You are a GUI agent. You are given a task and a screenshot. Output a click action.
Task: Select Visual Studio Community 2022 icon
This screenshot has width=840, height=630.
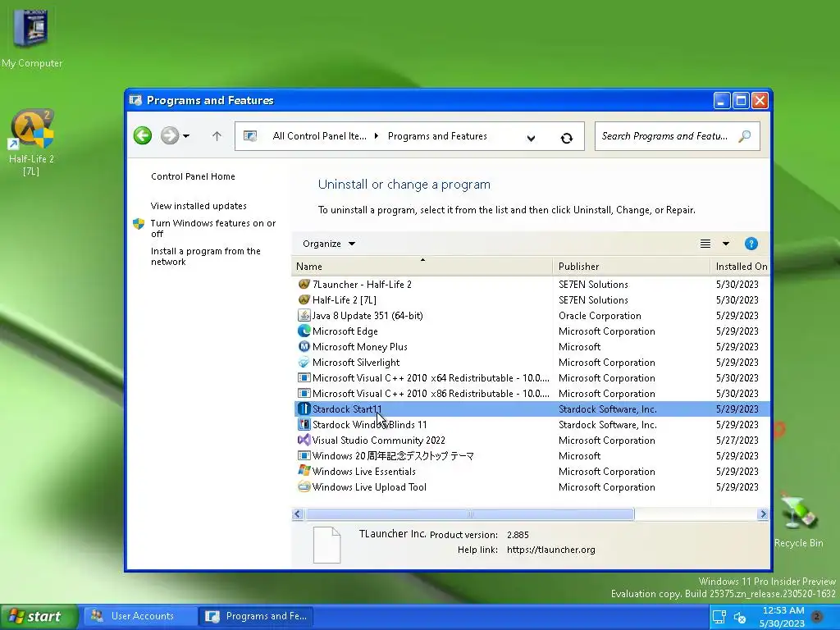(x=304, y=440)
